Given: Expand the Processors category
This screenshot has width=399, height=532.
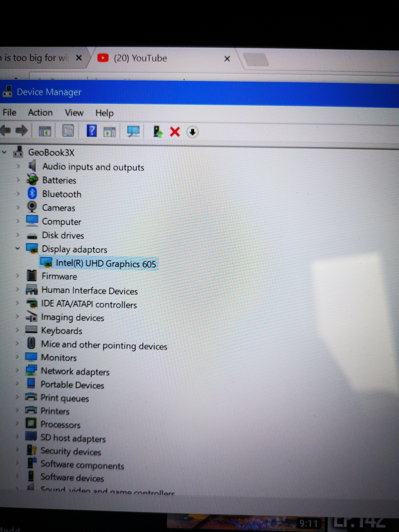Looking at the screenshot, I should click(x=17, y=423).
